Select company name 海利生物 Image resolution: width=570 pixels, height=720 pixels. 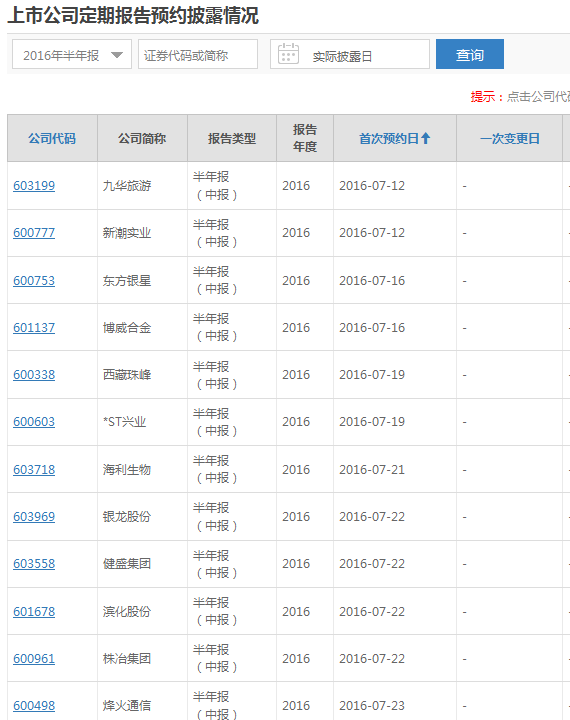click(127, 470)
